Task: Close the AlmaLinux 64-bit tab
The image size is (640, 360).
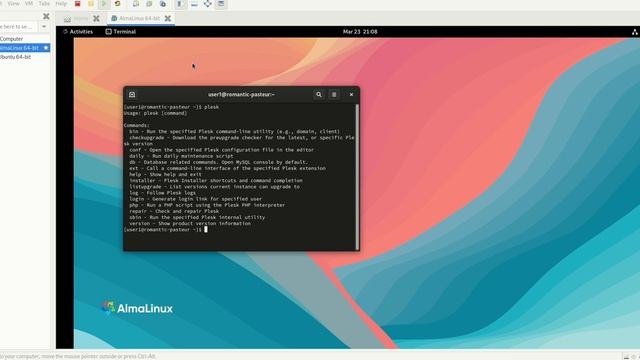Action: point(168,18)
